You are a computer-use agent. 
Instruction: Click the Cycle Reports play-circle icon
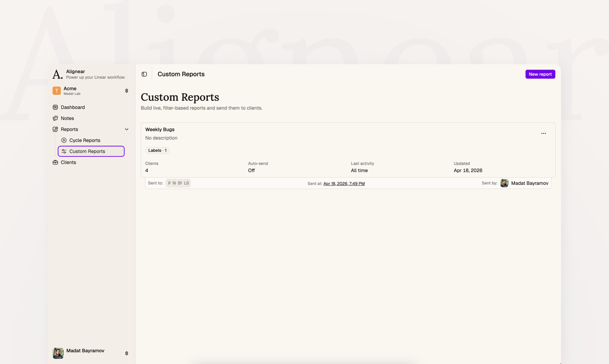click(64, 140)
